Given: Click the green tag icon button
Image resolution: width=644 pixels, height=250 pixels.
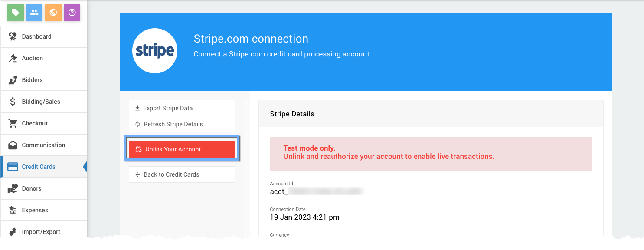Looking at the screenshot, I should [16, 13].
